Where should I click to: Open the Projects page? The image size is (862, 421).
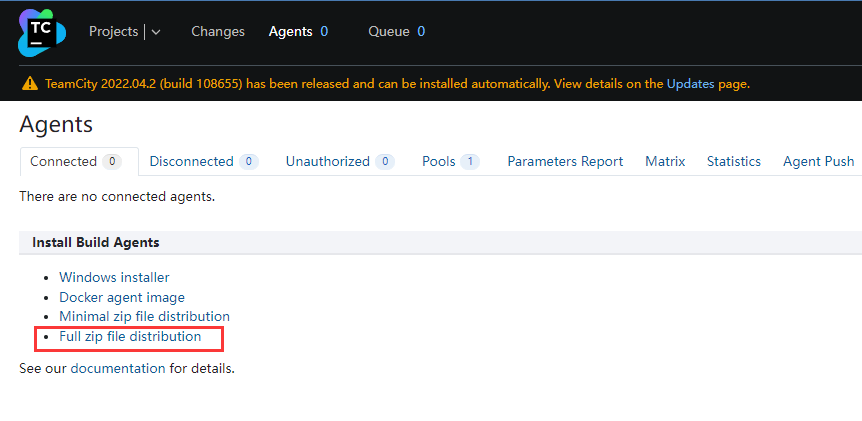[x=113, y=32]
